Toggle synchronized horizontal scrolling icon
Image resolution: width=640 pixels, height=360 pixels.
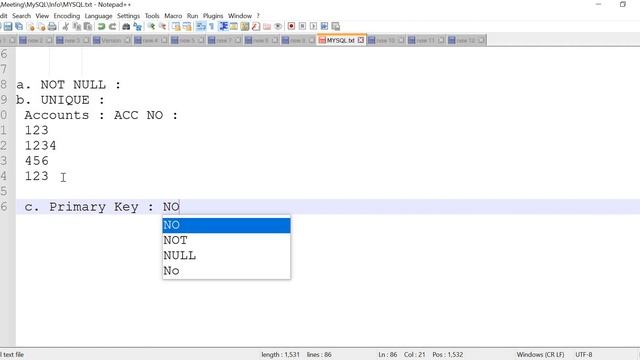[187, 27]
